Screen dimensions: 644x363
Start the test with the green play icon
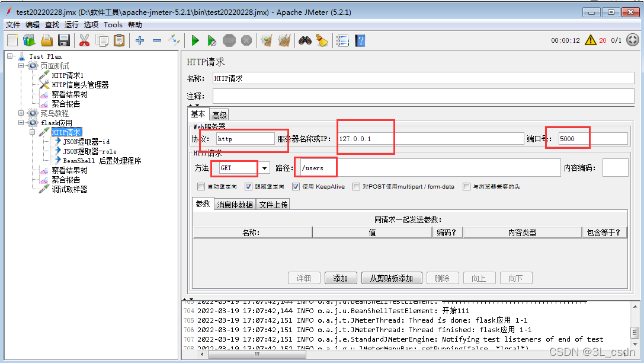coord(195,40)
